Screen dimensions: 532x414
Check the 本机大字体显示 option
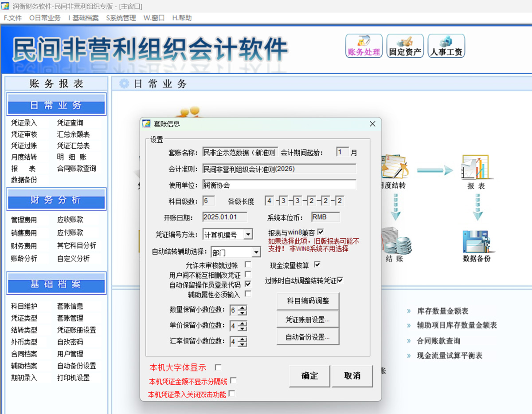pos(218,367)
